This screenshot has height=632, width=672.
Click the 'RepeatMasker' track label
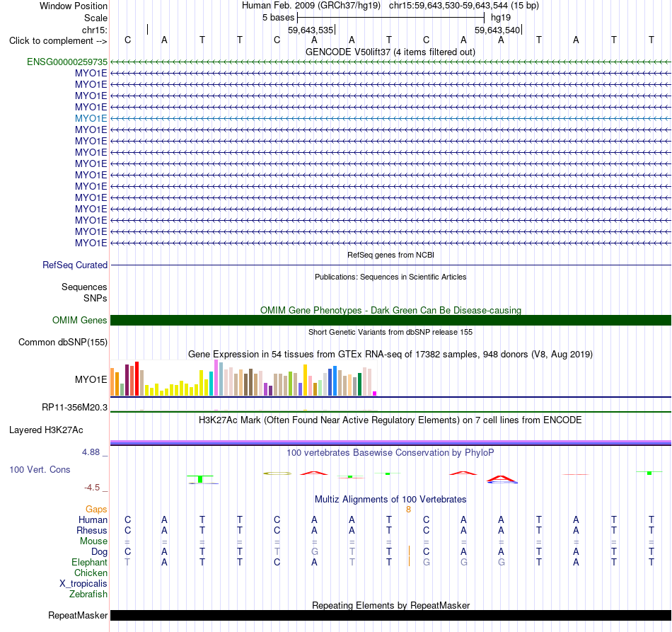point(78,616)
